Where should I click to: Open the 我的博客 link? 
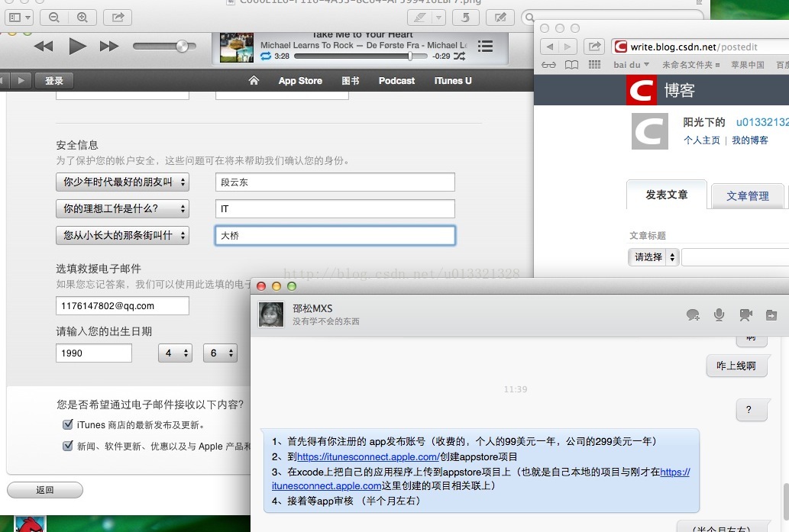tap(750, 140)
